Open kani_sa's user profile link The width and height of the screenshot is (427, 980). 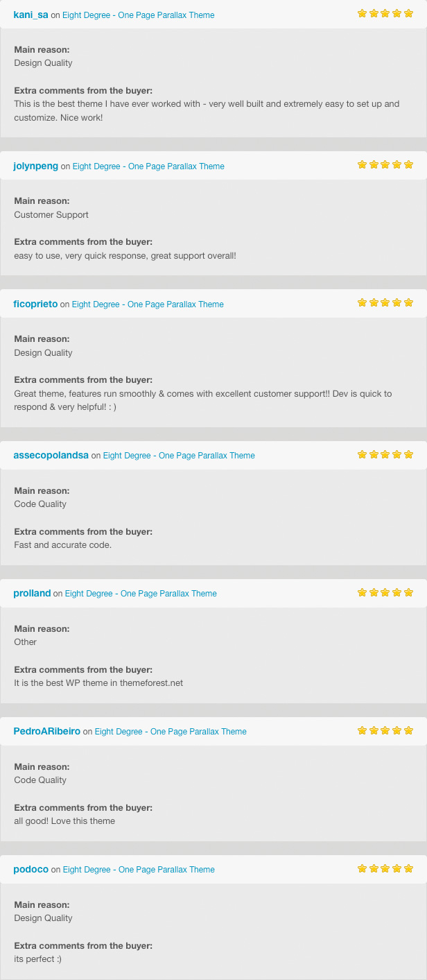pos(31,15)
